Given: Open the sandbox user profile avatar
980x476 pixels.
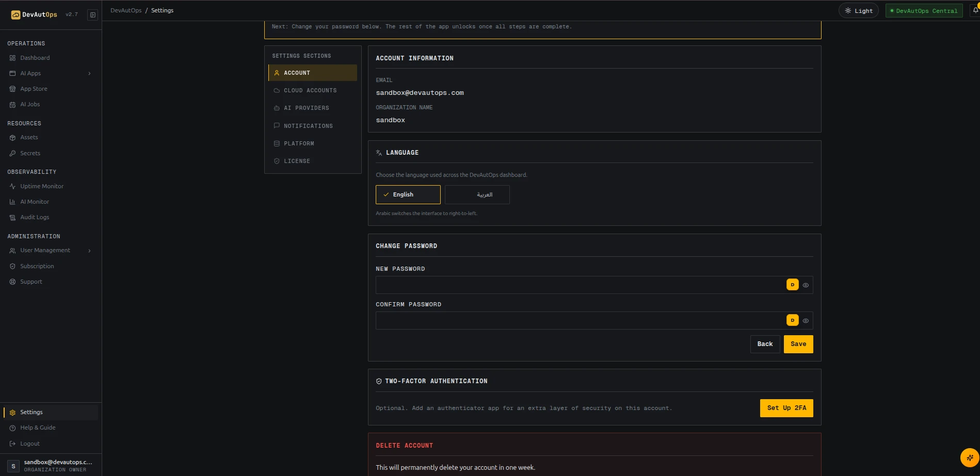Looking at the screenshot, I should pyautogui.click(x=13, y=466).
